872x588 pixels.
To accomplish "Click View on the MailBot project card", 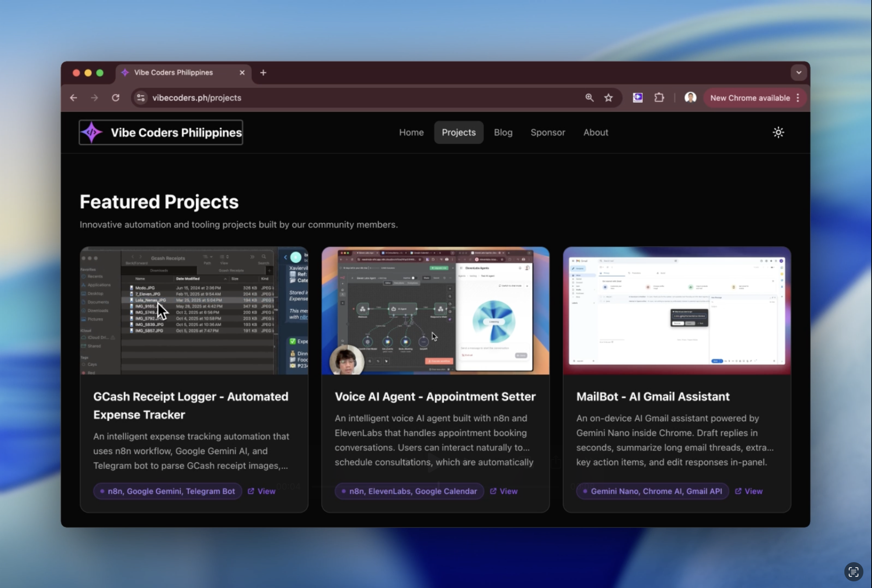I will [753, 491].
